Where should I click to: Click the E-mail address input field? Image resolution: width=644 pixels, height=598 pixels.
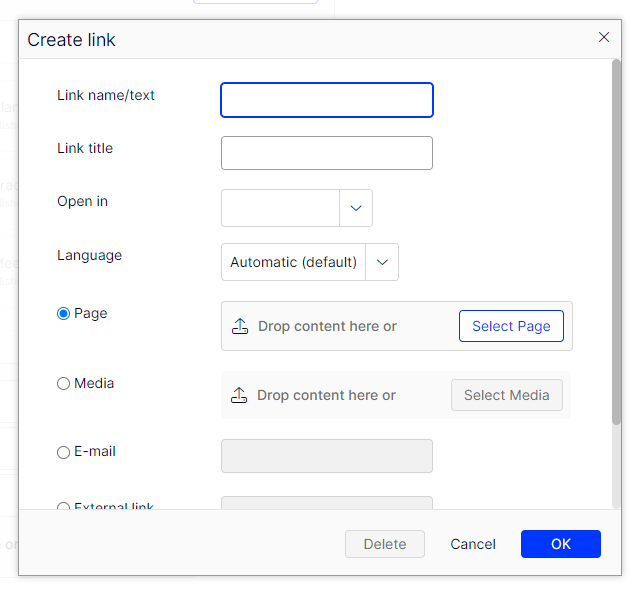click(x=327, y=456)
